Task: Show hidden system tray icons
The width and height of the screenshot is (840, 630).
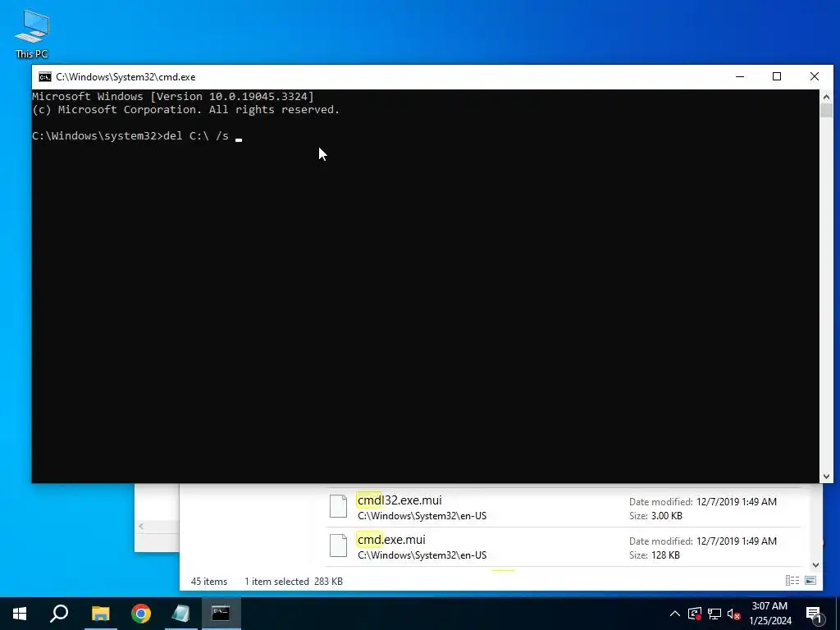Action: point(675,614)
